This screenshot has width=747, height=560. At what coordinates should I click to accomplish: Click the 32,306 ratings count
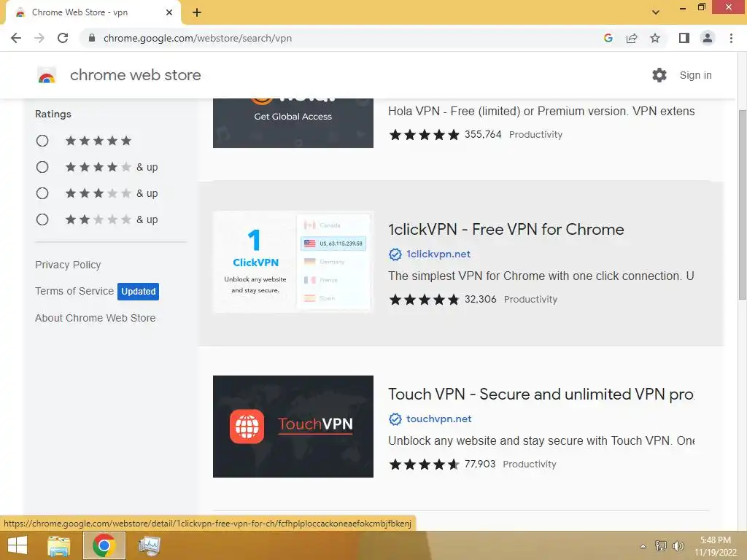pyautogui.click(x=480, y=299)
